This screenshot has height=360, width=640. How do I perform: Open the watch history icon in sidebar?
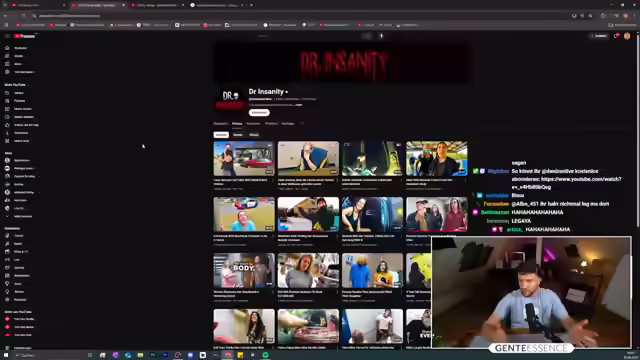7,93
